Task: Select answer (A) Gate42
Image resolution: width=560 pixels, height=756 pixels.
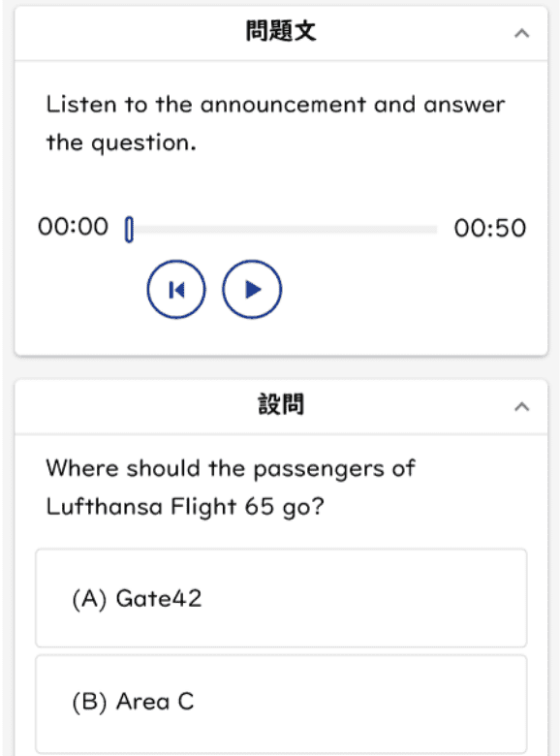Action: (x=281, y=598)
